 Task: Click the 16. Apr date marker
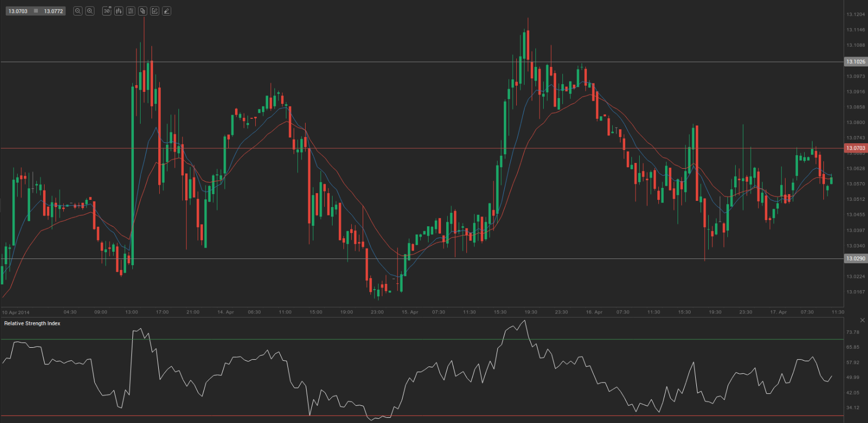click(x=594, y=312)
